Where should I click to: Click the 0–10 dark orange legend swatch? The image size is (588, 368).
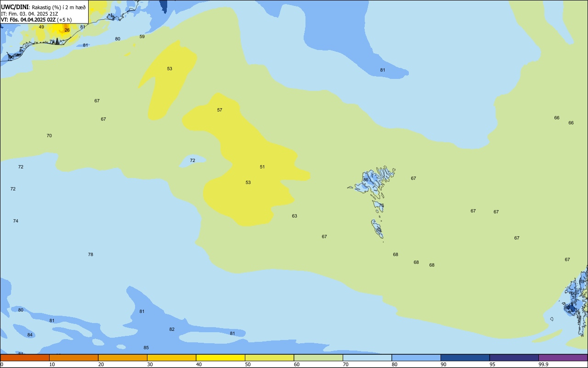click(x=25, y=357)
